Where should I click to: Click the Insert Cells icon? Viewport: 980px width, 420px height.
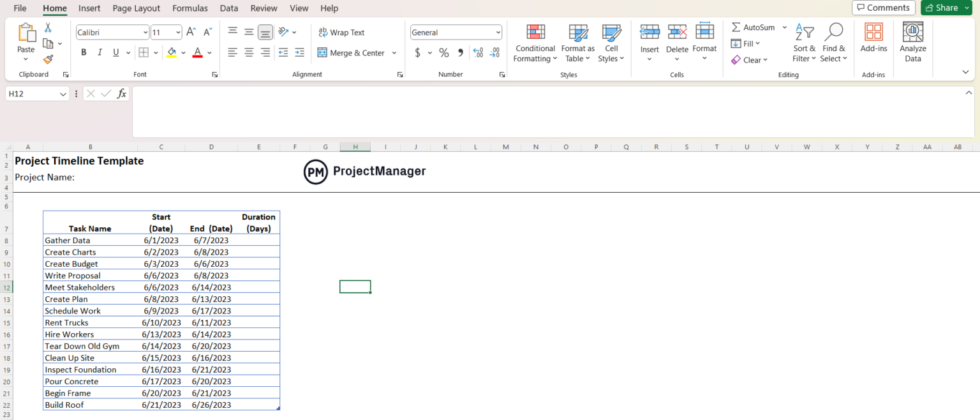[x=650, y=30]
